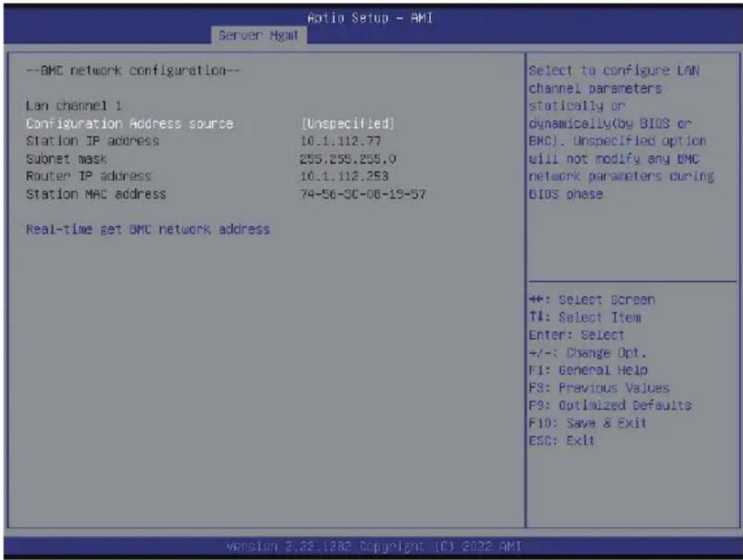Click the BMC network configuration header
Screen dimensions: 743x560
133,71
